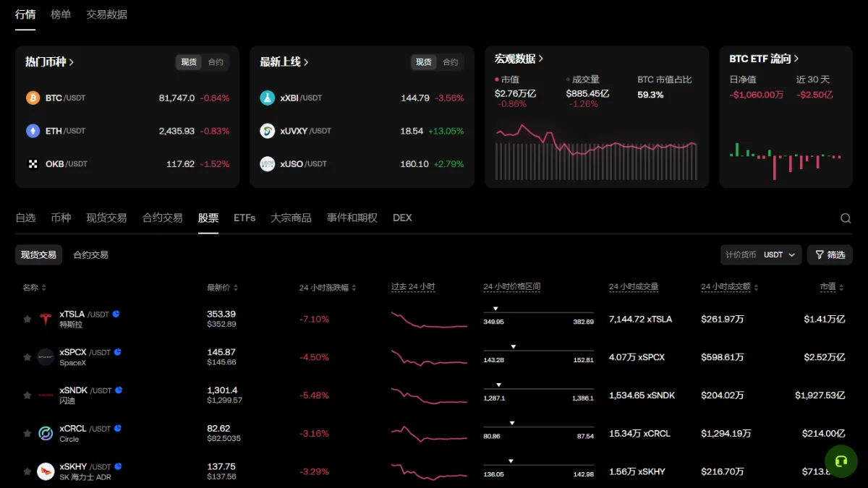
Task: Click the xTSLA 24-hour sparkline chart
Action: (429, 320)
